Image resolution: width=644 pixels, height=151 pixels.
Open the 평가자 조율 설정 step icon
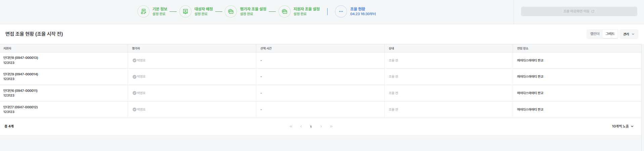[x=231, y=11]
